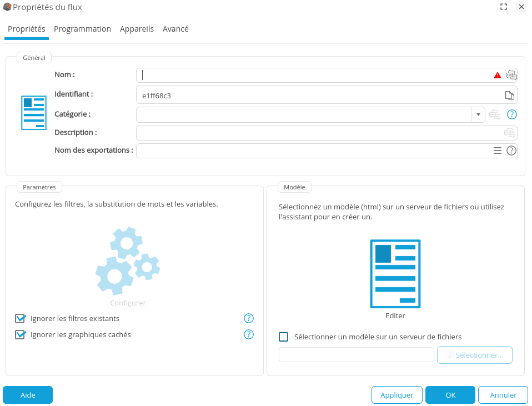Click the translation icon in Nom field
Screen dimensions: 532x406
click(x=511, y=75)
